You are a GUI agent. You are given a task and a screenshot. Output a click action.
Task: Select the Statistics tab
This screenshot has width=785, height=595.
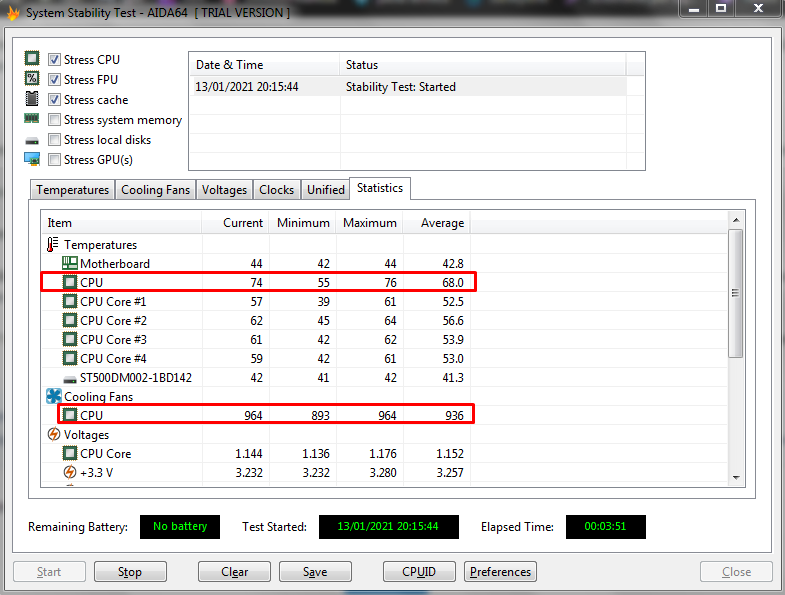pyautogui.click(x=380, y=188)
